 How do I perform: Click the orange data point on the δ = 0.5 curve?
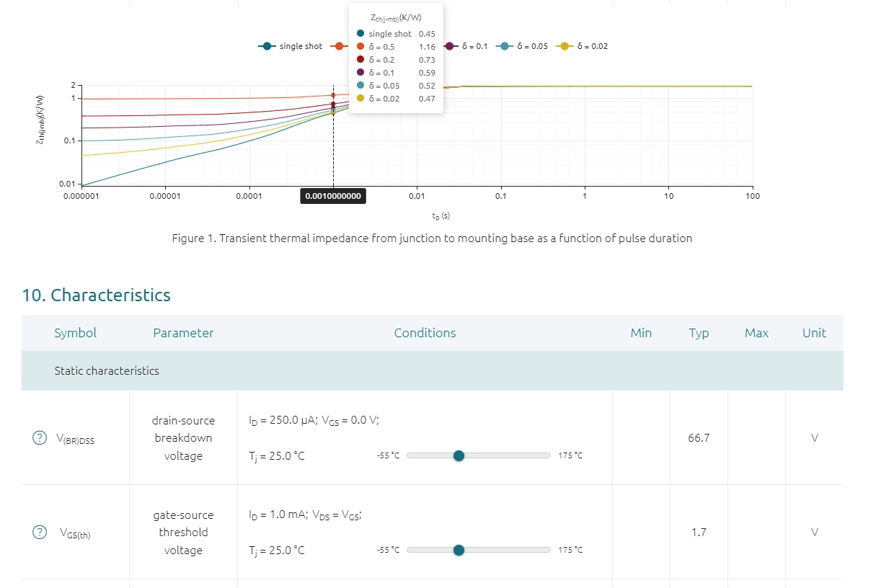click(x=333, y=95)
